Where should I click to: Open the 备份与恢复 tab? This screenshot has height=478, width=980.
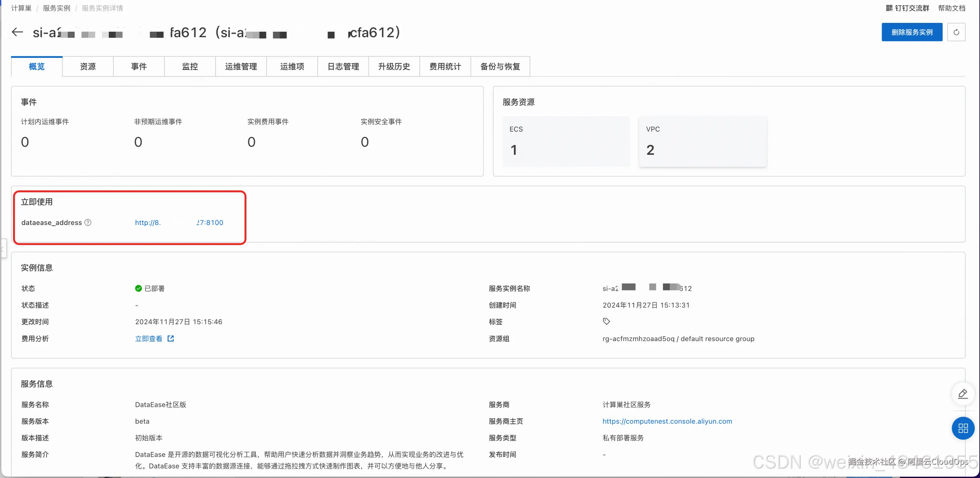500,66
